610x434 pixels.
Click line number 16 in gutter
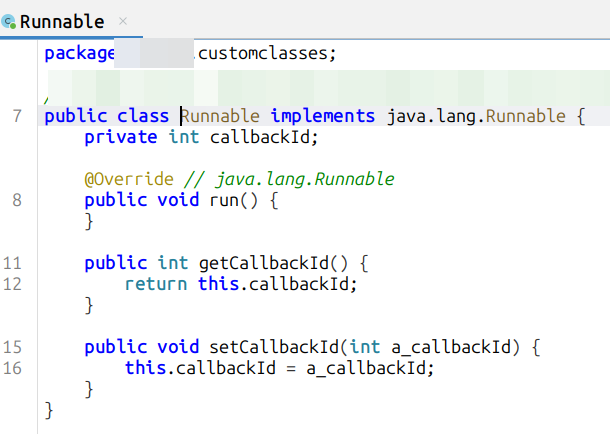click(12, 368)
